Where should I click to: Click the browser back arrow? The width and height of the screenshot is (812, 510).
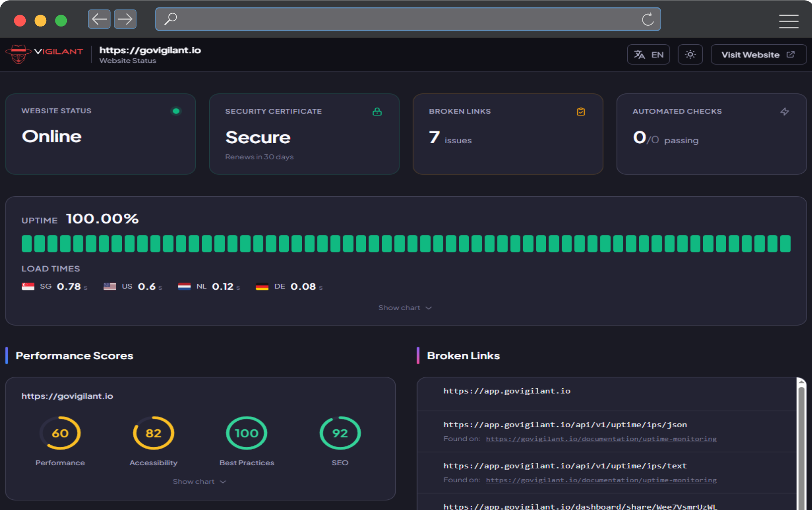(99, 19)
